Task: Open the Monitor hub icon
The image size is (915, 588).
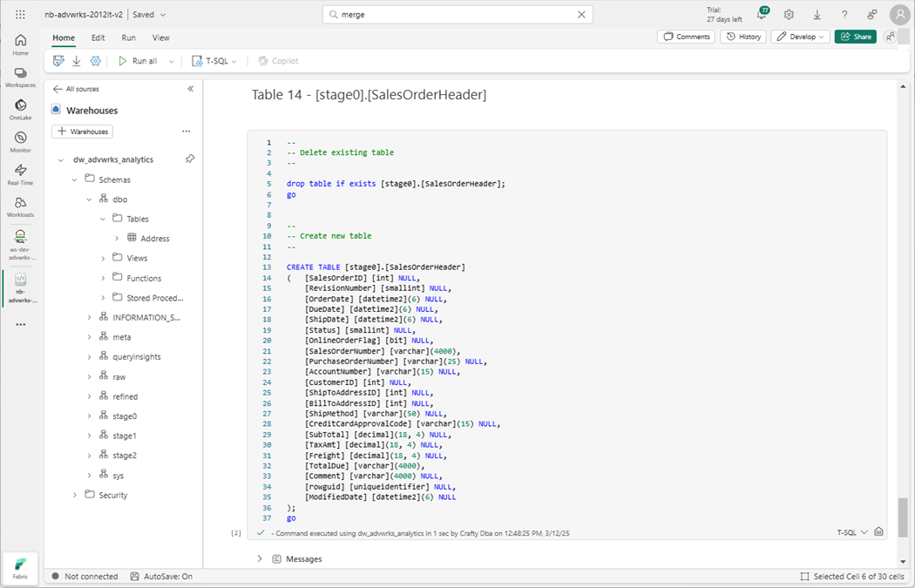Action: pyautogui.click(x=20, y=141)
